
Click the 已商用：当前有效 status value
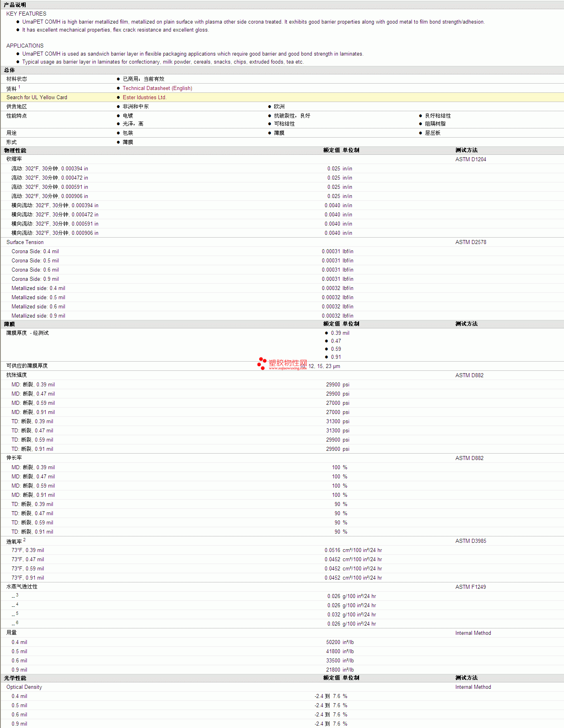[144, 79]
